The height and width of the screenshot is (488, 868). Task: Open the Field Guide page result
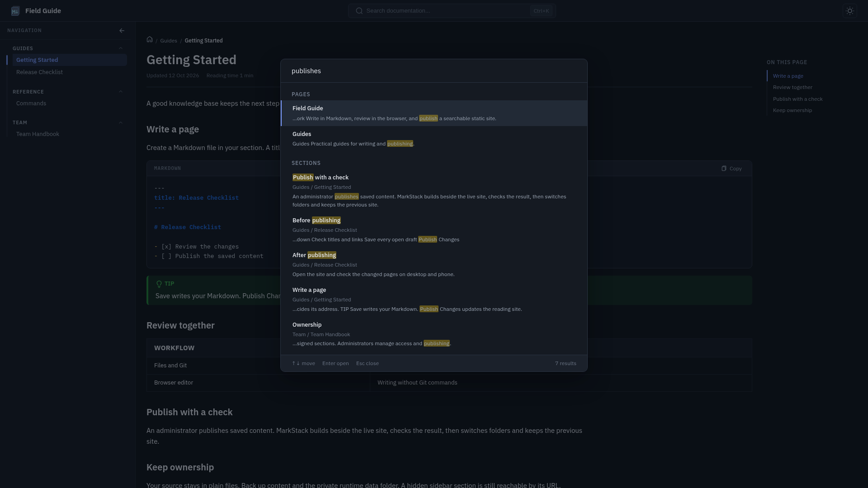(434, 113)
